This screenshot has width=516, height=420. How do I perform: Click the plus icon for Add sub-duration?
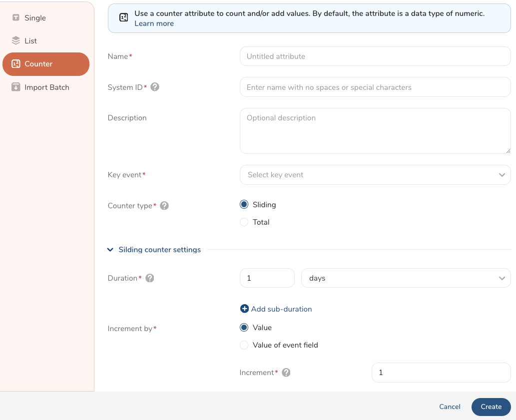tap(244, 309)
